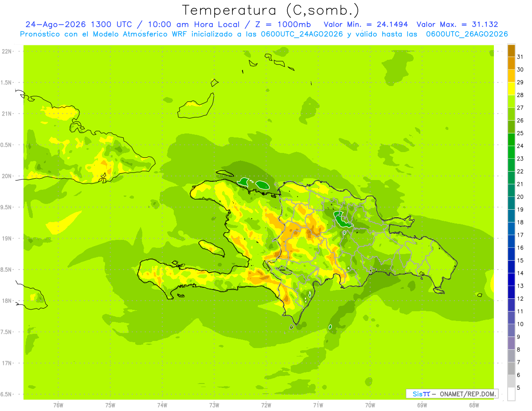Screen dimensions: 532x411
Task: Click the orange swatch between legend values 30 and 31
Action: click(511, 63)
